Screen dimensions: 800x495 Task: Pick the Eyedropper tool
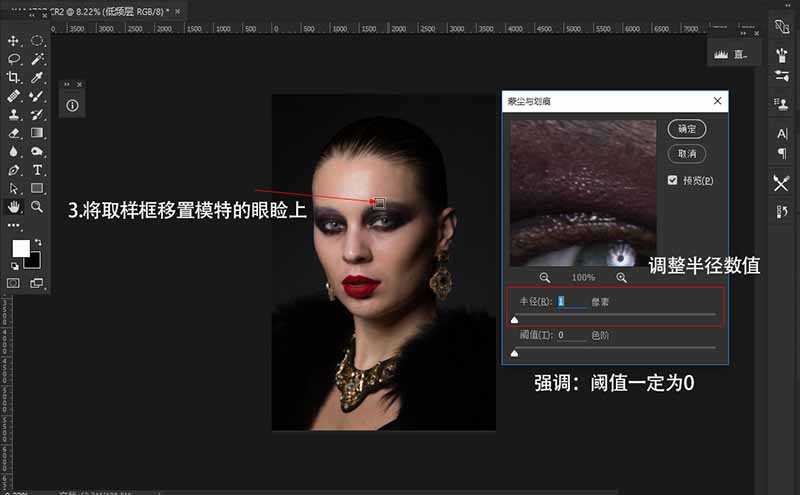[x=37, y=77]
